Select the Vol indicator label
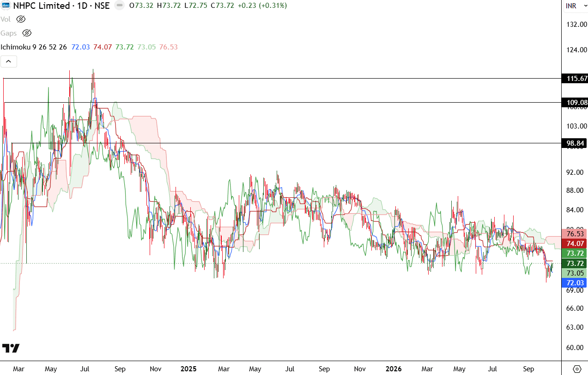Screen dimensions: 588x375 point(6,19)
